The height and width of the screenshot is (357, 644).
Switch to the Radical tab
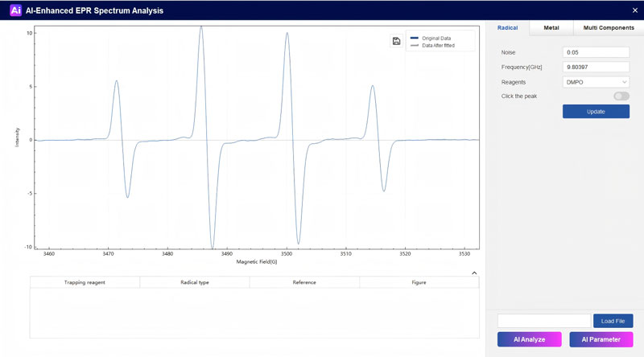coord(508,27)
